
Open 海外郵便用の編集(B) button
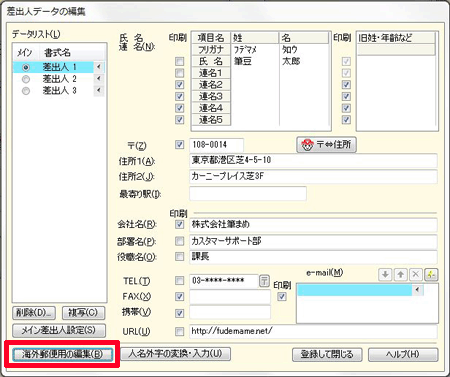62,354
